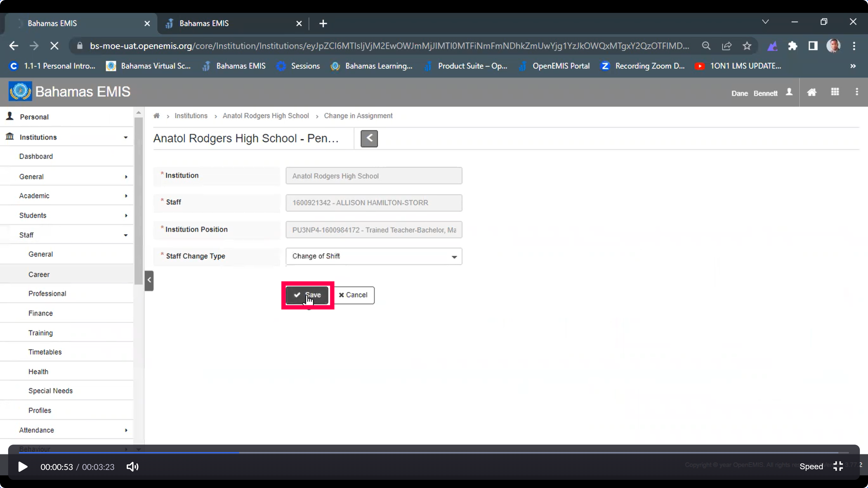Open Special Needs under Staff
Screen dimensions: 868x488
click(67, 391)
